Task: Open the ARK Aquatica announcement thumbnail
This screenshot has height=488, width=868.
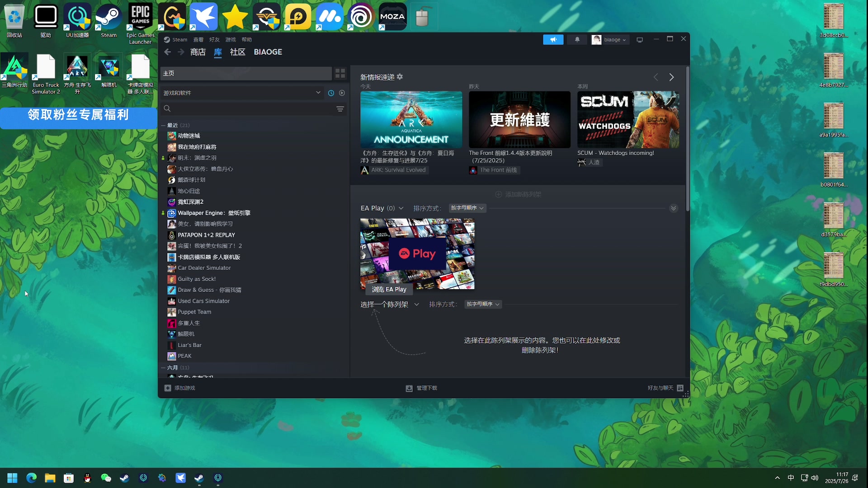Action: tap(411, 120)
